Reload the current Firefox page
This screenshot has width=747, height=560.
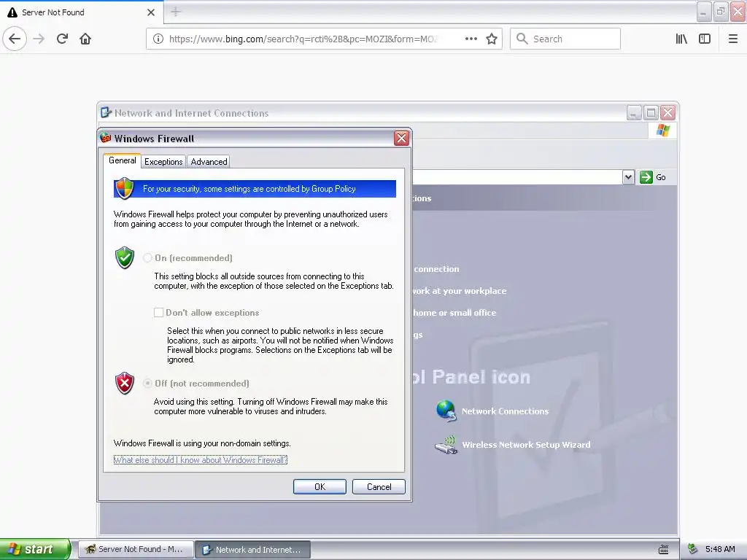tap(62, 39)
